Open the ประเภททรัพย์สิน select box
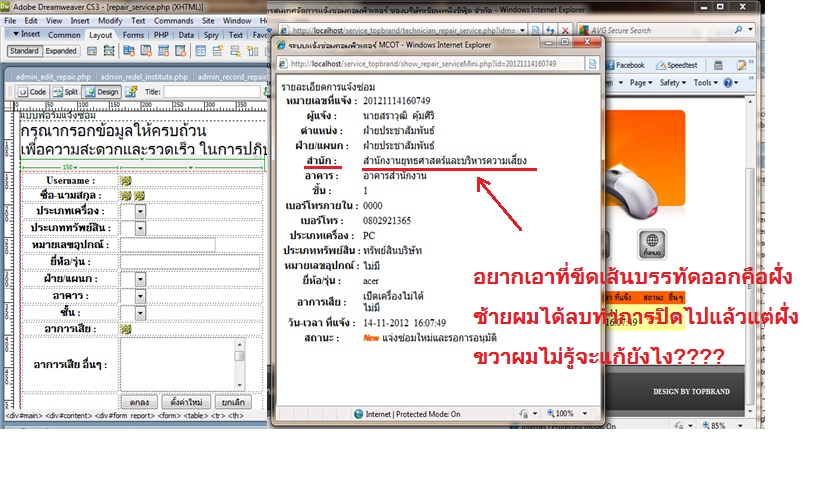 coord(140,228)
